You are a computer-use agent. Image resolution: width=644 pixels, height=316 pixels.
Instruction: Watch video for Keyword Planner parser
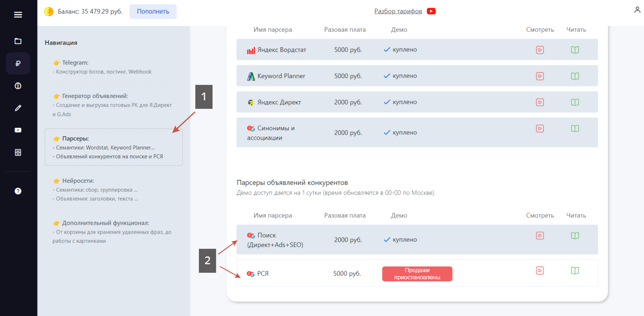tap(540, 76)
